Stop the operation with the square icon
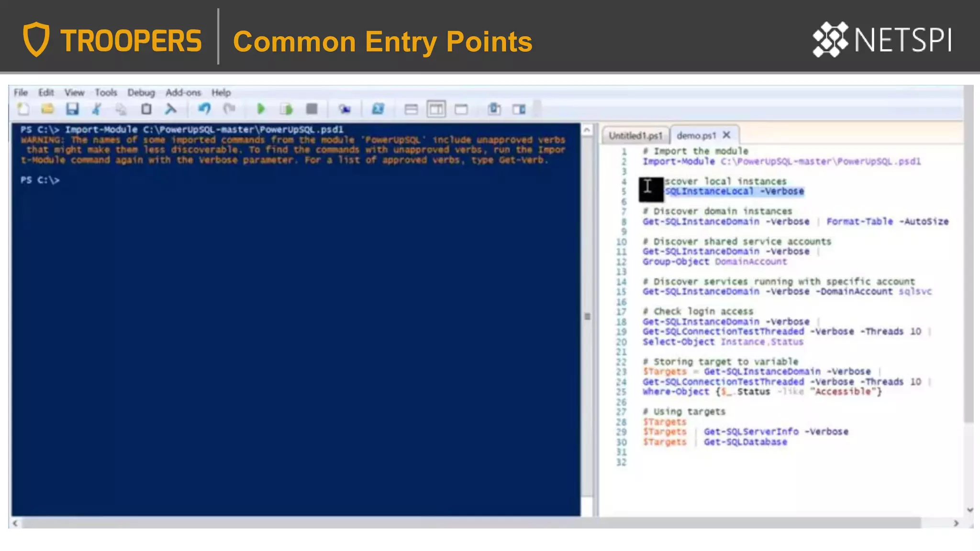Image resolution: width=980 pixels, height=551 pixels. (x=312, y=109)
